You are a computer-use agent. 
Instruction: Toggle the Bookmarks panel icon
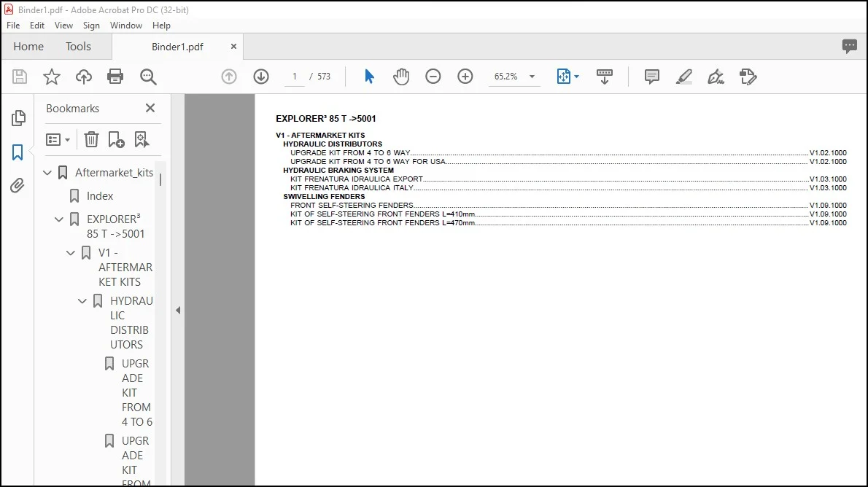pos(18,152)
